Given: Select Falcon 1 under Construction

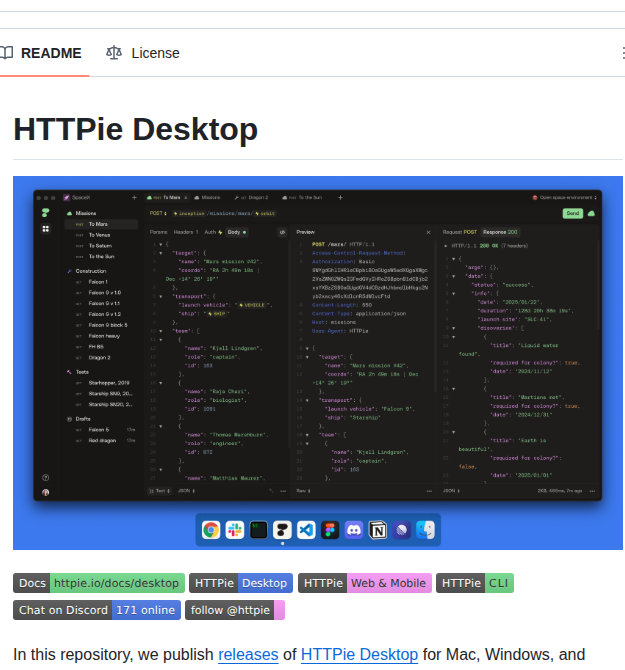Looking at the screenshot, I should tap(98, 282).
